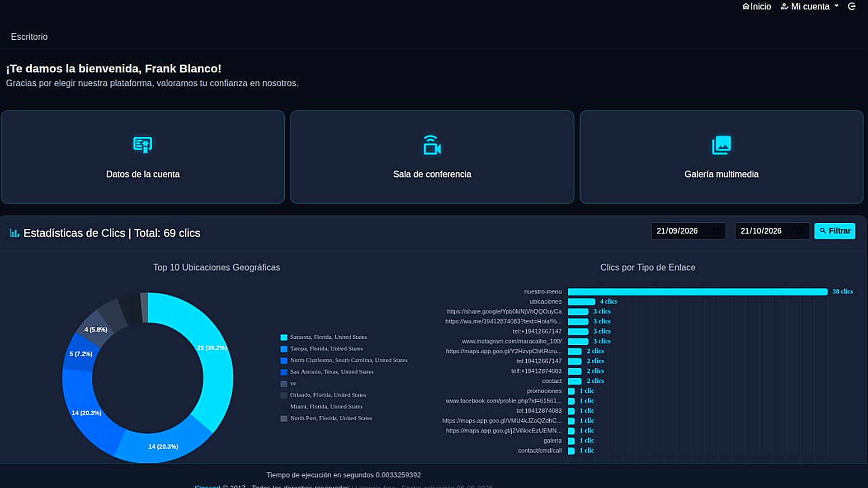
Task: Open the Datos de la cuenta icon
Action: point(143,145)
